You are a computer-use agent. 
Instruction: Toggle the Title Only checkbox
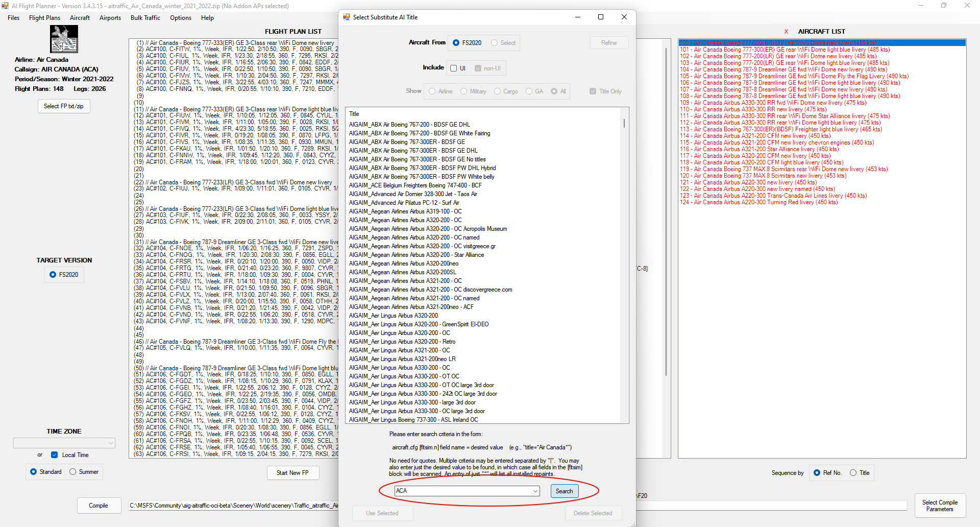point(593,91)
